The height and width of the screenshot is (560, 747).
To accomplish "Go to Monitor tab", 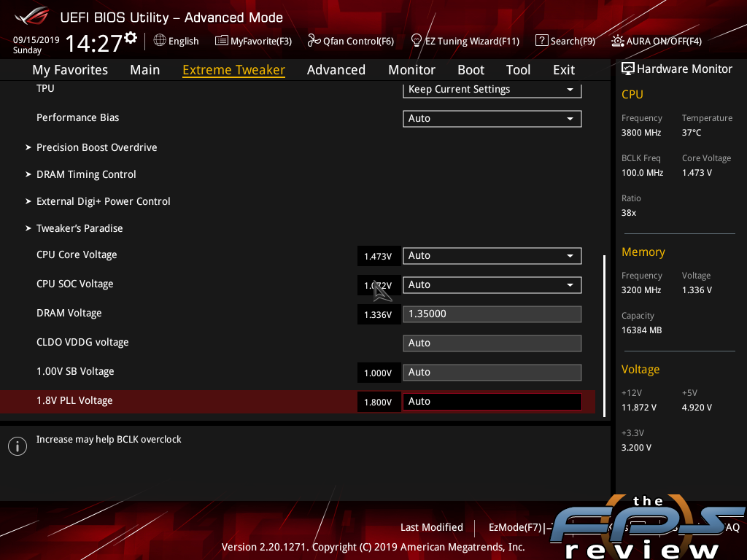I will click(x=411, y=70).
